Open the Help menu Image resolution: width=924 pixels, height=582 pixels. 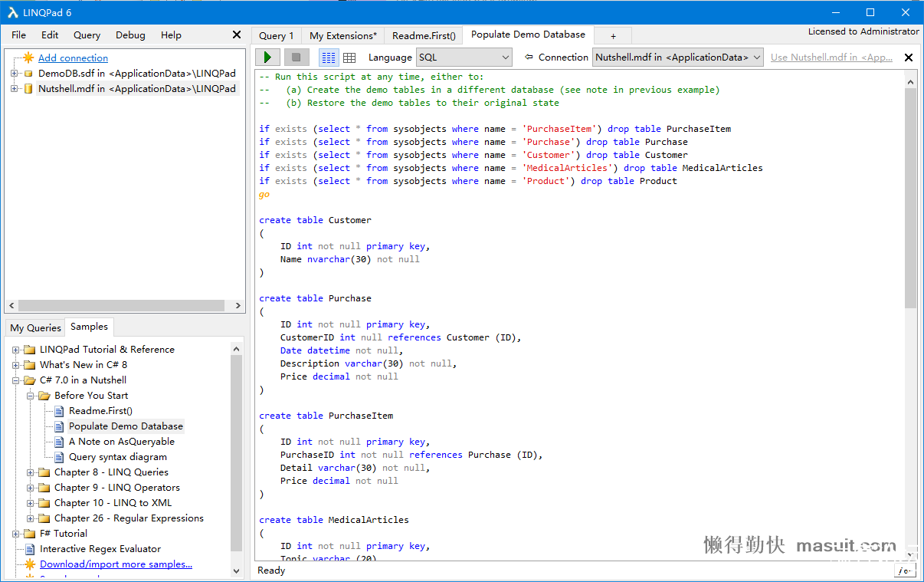[x=171, y=35]
